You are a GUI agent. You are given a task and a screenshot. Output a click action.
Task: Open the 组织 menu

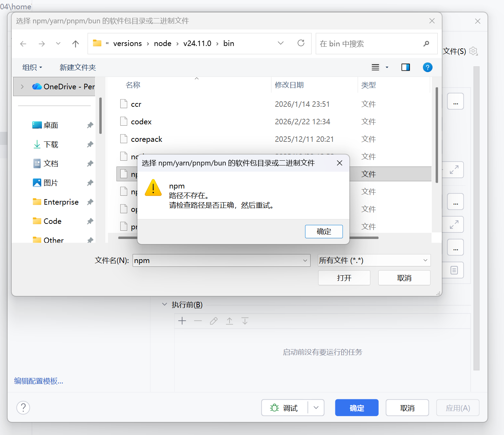(32, 67)
